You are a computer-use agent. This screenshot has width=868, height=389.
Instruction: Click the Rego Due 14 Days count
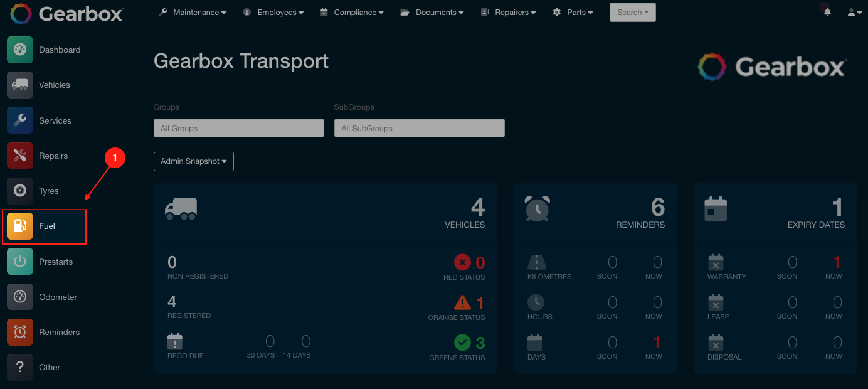point(306,341)
